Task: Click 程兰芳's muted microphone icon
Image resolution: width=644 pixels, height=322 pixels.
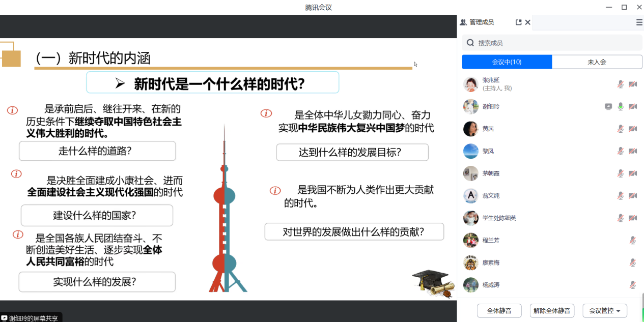Action: pyautogui.click(x=633, y=240)
